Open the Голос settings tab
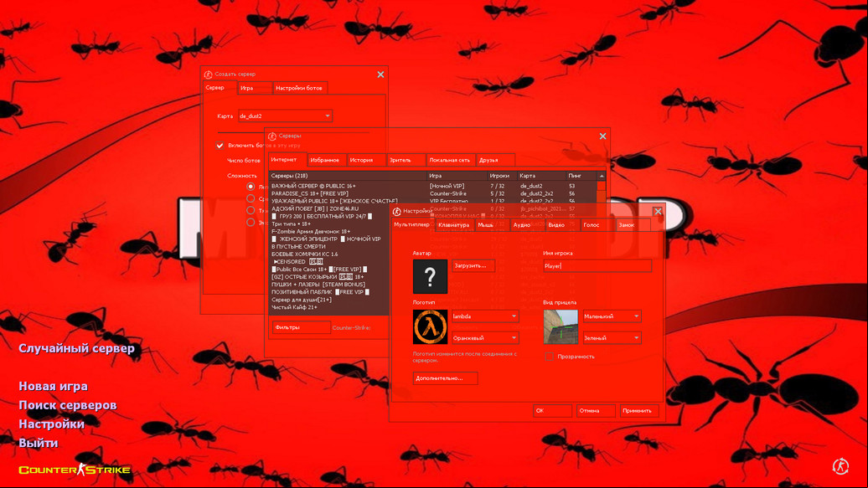 pyautogui.click(x=598, y=224)
